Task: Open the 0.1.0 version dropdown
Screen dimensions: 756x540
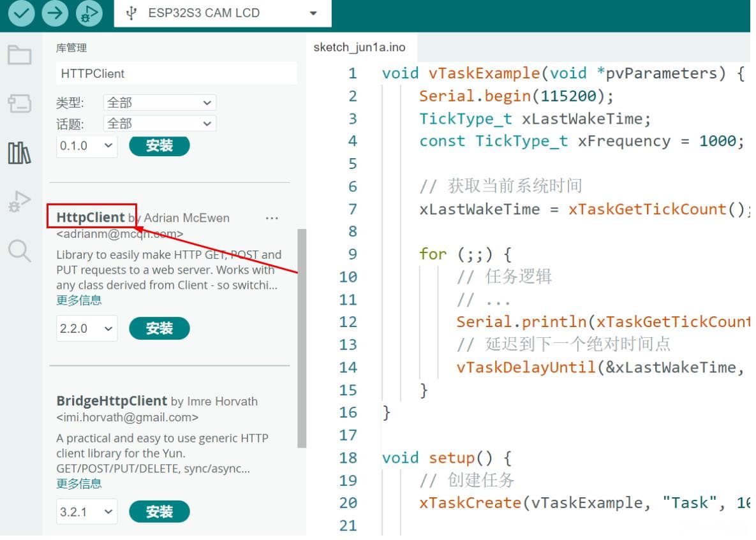Action: tap(87, 146)
